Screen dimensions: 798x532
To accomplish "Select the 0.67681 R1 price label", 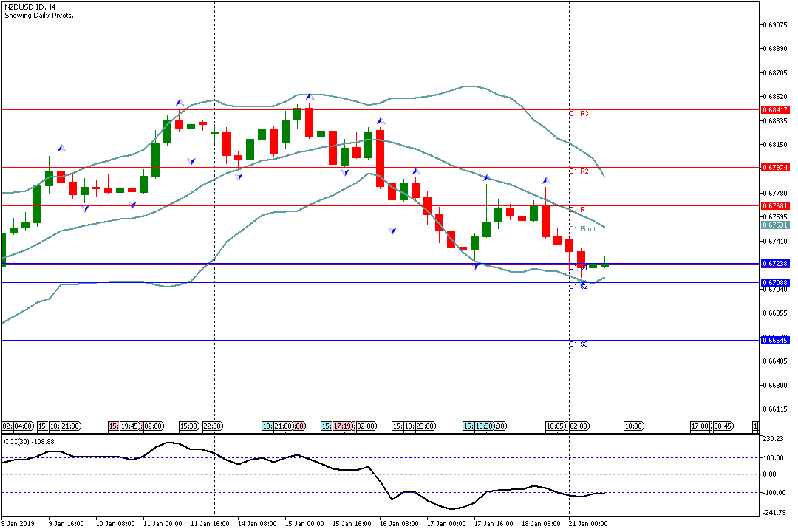I will coord(774,205).
